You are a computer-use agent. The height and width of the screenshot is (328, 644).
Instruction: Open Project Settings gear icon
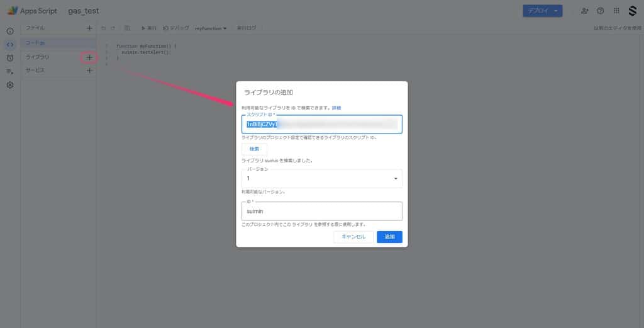point(10,85)
